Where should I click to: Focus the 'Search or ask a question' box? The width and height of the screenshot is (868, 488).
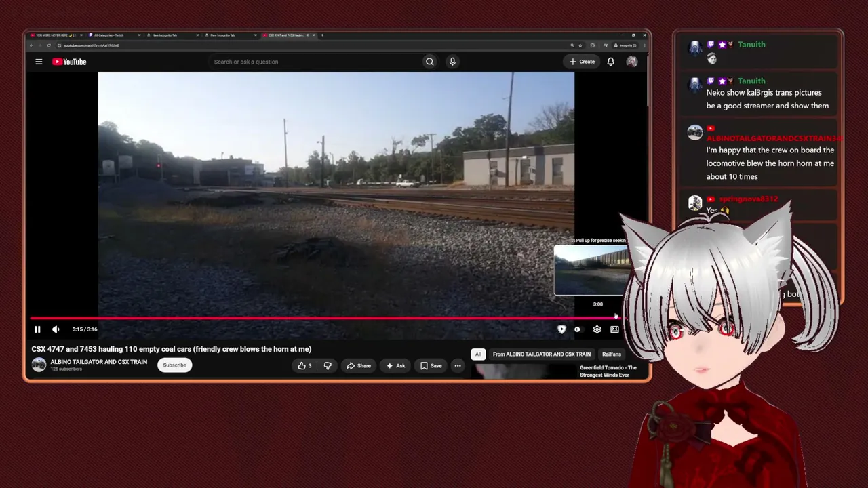click(315, 62)
